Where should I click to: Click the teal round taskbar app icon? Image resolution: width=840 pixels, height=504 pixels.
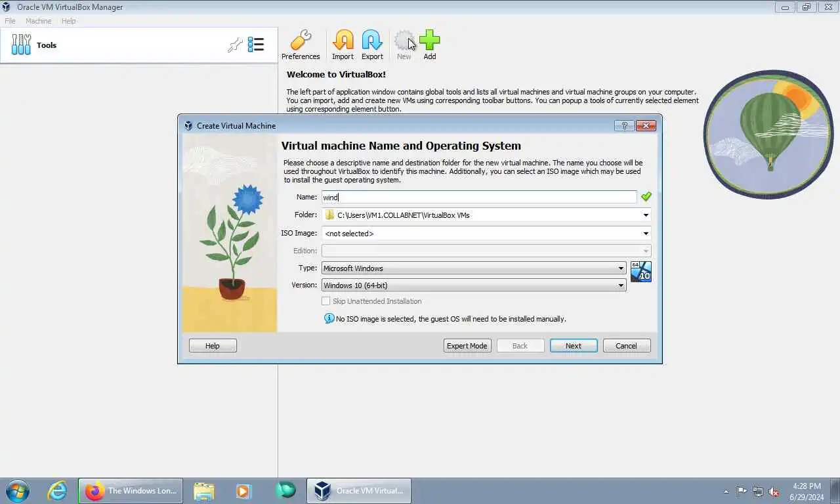pyautogui.click(x=285, y=490)
